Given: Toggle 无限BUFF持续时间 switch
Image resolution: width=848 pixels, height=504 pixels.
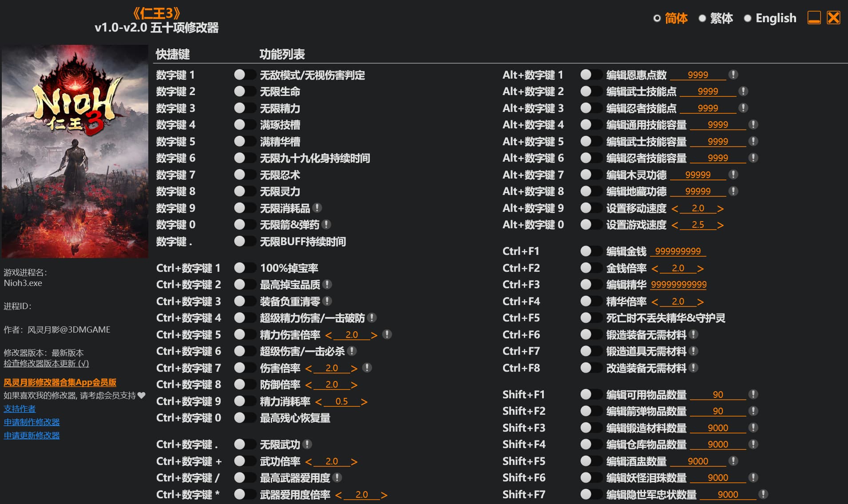Looking at the screenshot, I should tap(245, 241).
